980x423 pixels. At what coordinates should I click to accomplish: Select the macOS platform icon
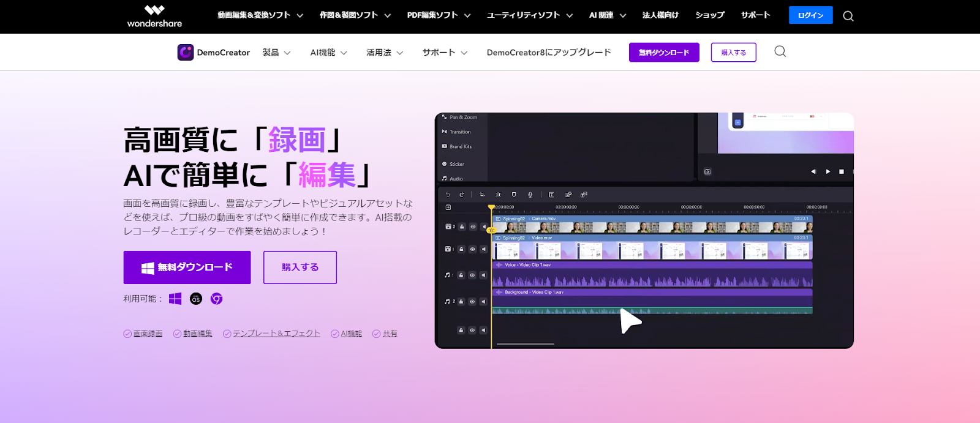pos(196,299)
